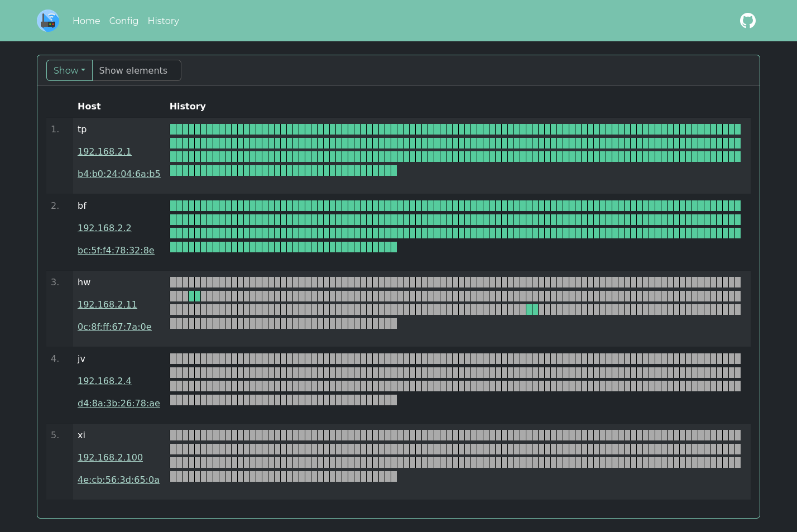
Task: Navigate to the Config page
Action: click(x=124, y=21)
